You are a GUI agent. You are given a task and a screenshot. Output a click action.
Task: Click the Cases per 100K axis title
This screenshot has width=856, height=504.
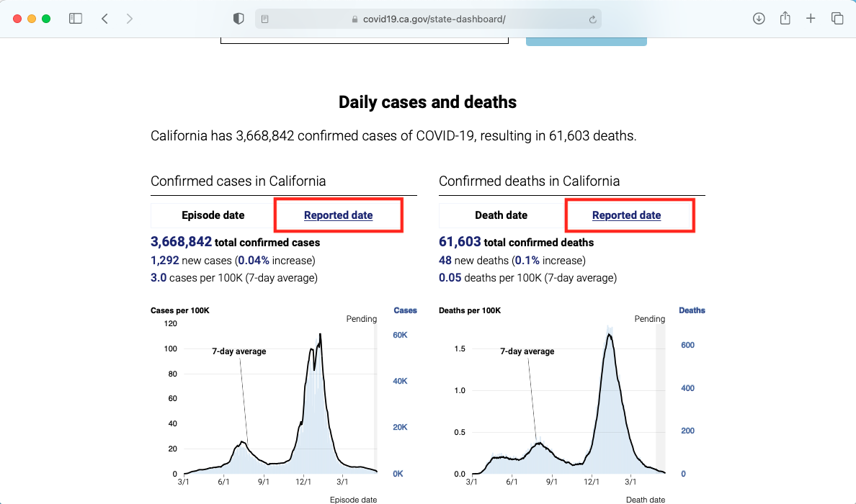(x=179, y=310)
